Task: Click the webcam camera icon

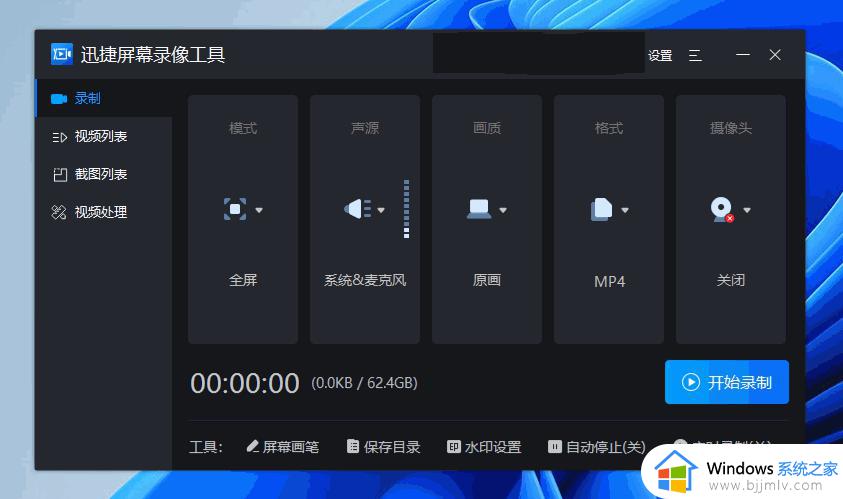Action: tap(722, 210)
